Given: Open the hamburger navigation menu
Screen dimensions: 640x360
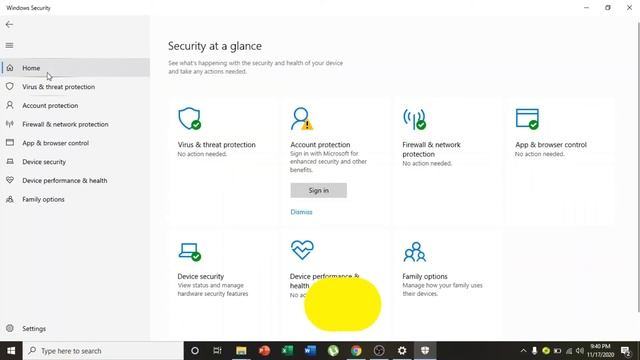Looking at the screenshot, I should tap(9, 45).
